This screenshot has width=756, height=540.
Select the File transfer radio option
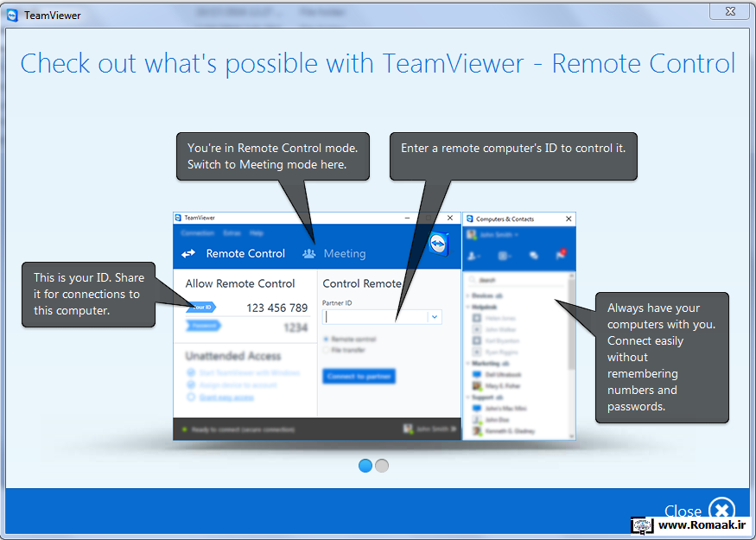(326, 350)
